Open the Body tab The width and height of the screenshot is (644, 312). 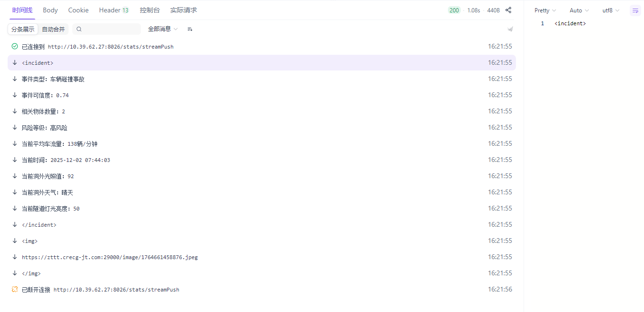[x=50, y=10]
